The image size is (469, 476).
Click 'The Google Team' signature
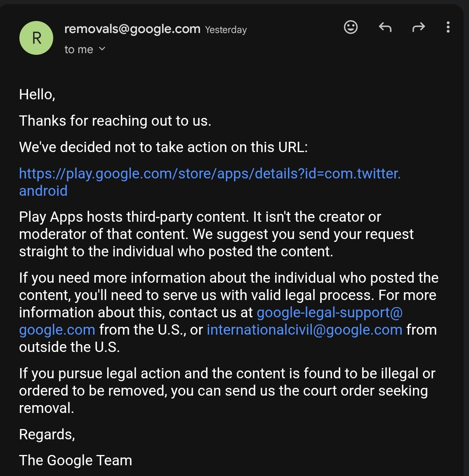[x=75, y=460]
